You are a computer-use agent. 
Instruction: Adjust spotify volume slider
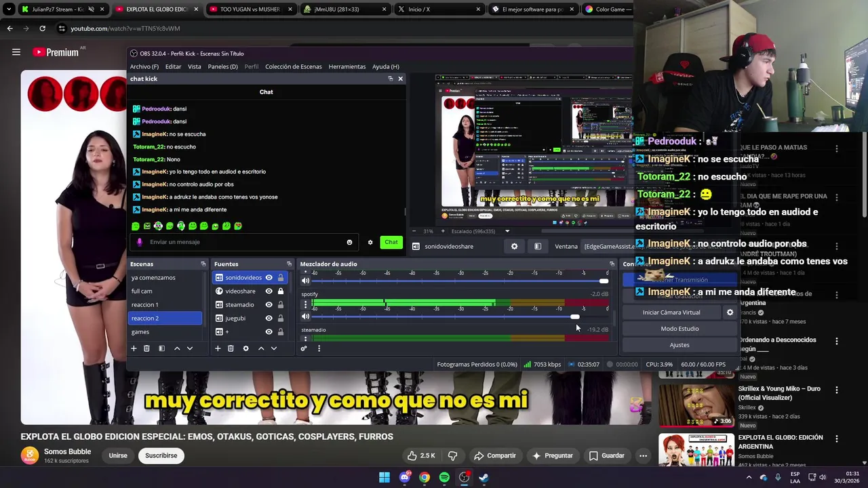[x=575, y=317]
